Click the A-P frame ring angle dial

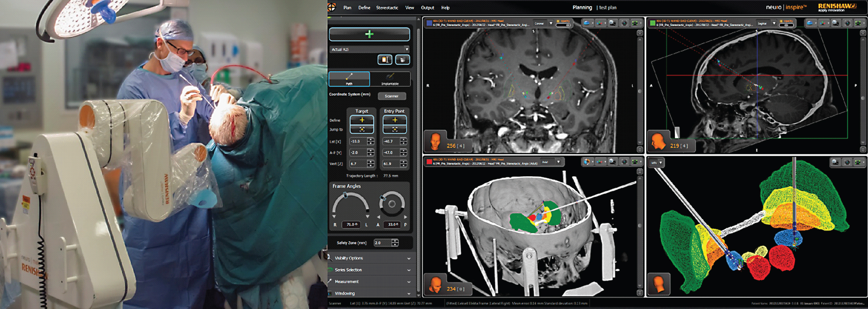pos(392,204)
